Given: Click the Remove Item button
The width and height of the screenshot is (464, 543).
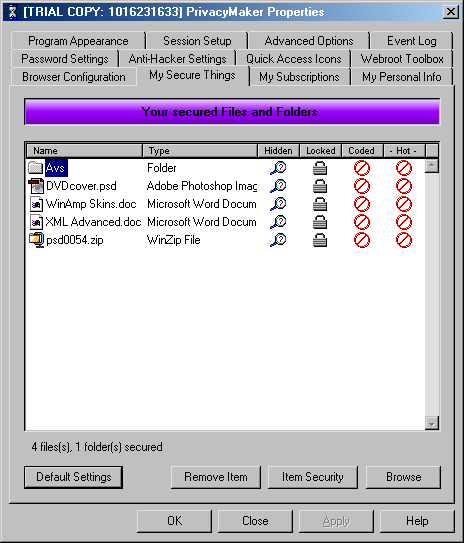Looking at the screenshot, I should (x=216, y=477).
